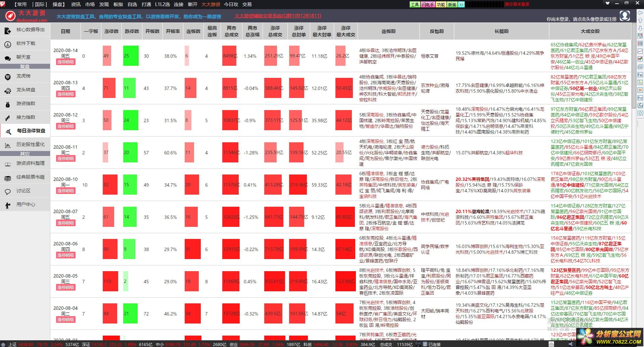Open 软件下载 in the sidebar

tap(25, 43)
